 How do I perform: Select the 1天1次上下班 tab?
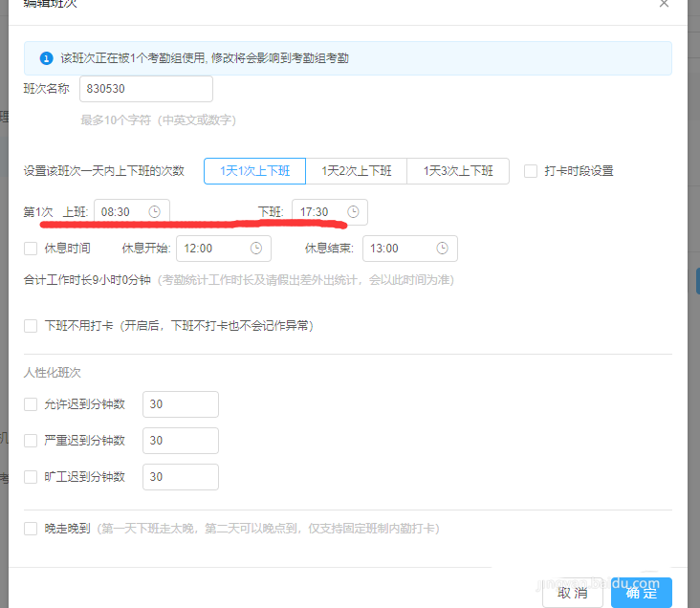pos(254,171)
